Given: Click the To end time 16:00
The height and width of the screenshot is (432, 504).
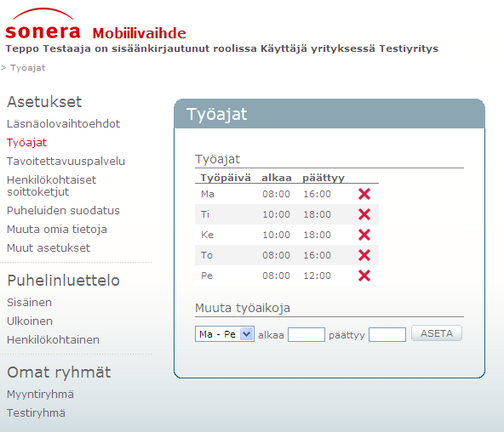Looking at the screenshot, I should pos(317,255).
